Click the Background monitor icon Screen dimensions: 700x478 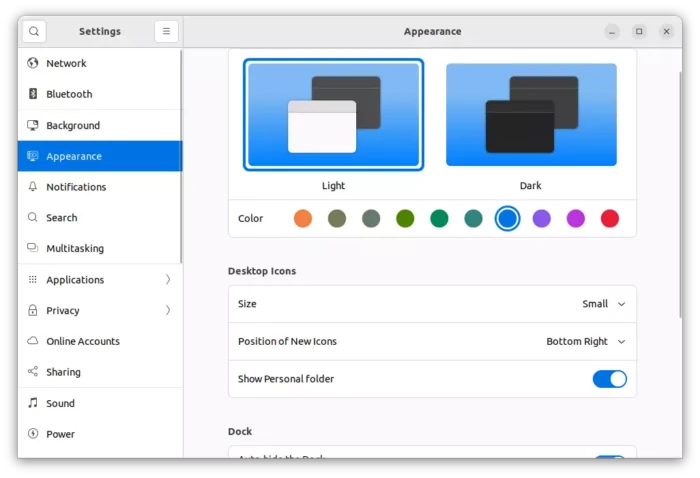33,125
